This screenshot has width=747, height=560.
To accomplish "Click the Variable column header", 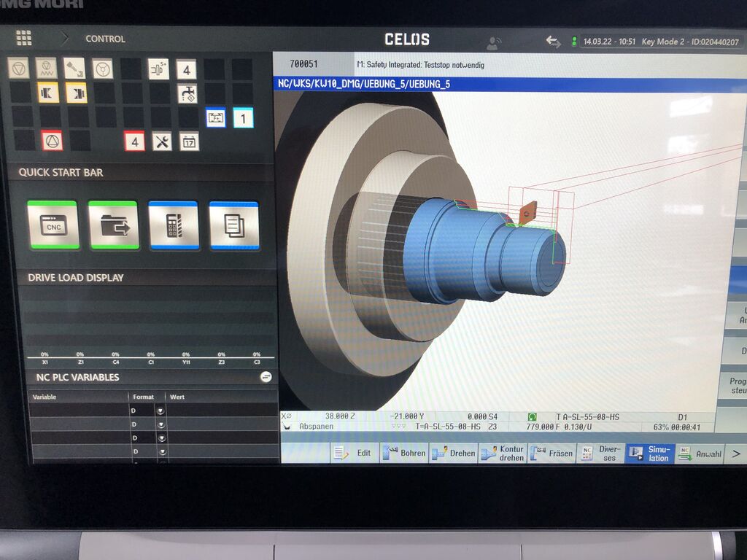I will 44,397.
